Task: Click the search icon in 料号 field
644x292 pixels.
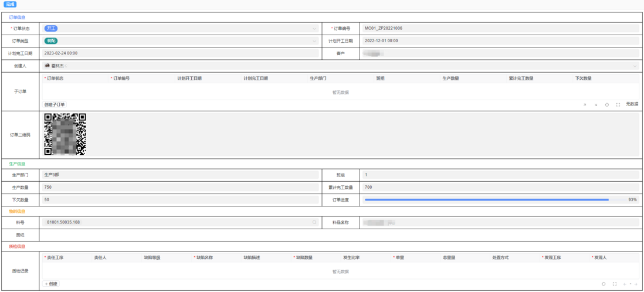Action: pyautogui.click(x=314, y=222)
